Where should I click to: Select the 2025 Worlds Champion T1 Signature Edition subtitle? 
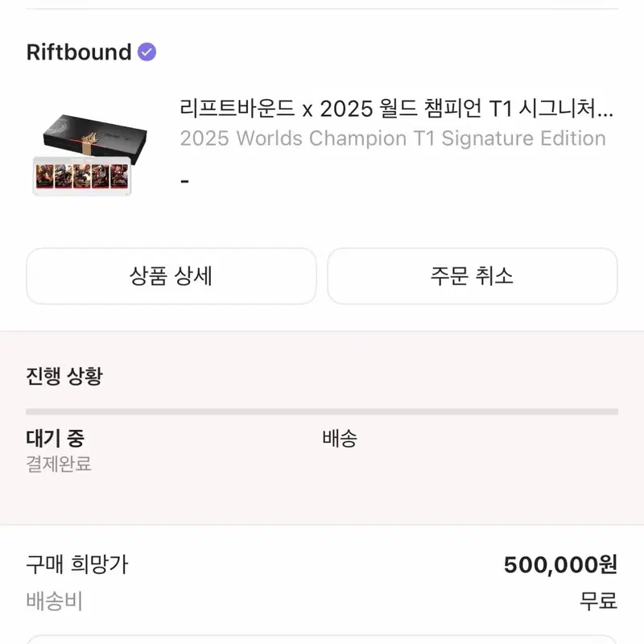[x=393, y=138]
